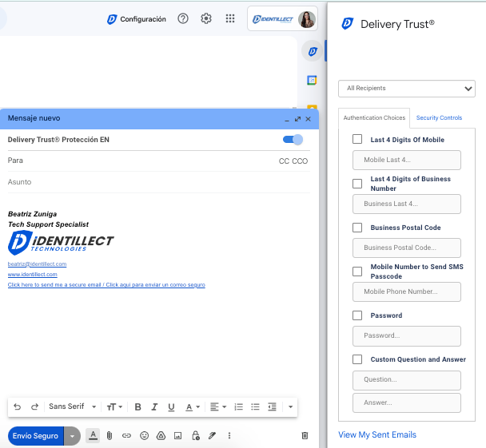The image size is (486, 448).
Task: Insert a bulleted list
Action: click(255, 406)
